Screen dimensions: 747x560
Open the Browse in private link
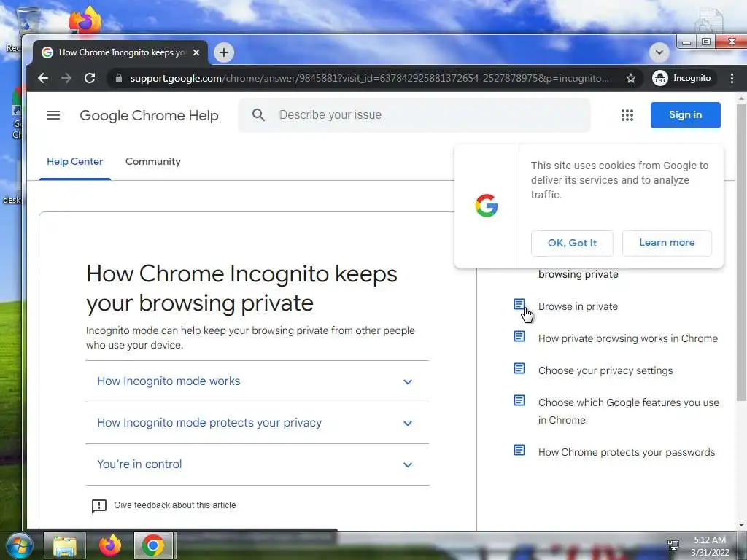578,307
